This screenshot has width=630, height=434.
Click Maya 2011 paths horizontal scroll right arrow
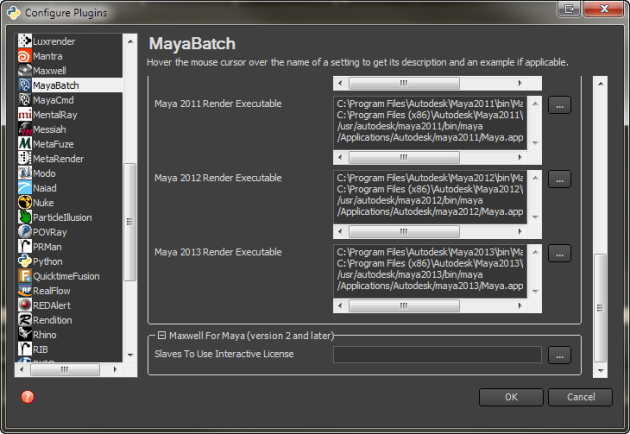pyautogui.click(x=520, y=157)
